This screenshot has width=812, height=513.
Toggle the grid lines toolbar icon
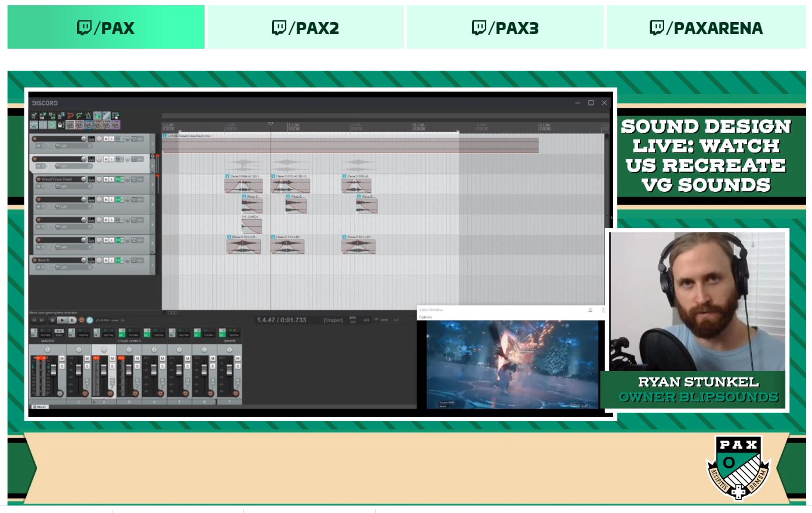[43, 125]
